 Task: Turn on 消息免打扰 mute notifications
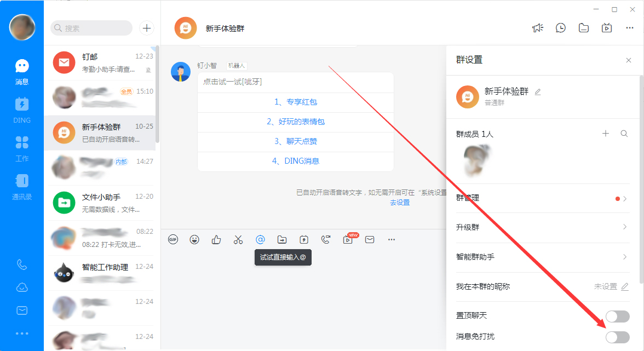tap(618, 337)
